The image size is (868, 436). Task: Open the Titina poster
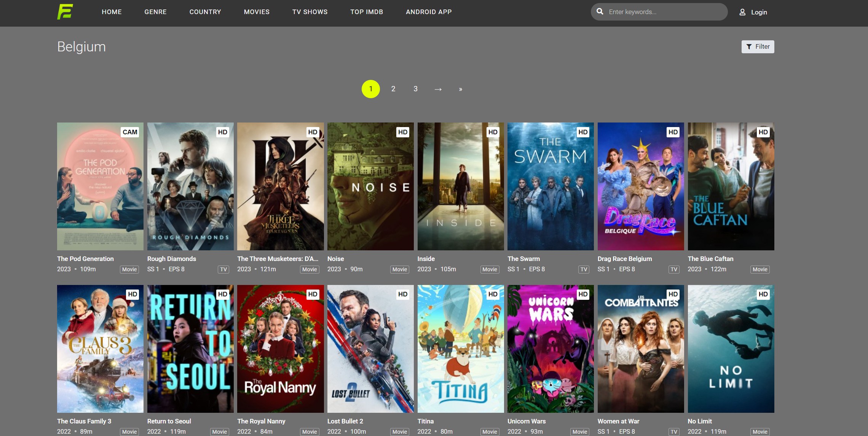coord(461,349)
